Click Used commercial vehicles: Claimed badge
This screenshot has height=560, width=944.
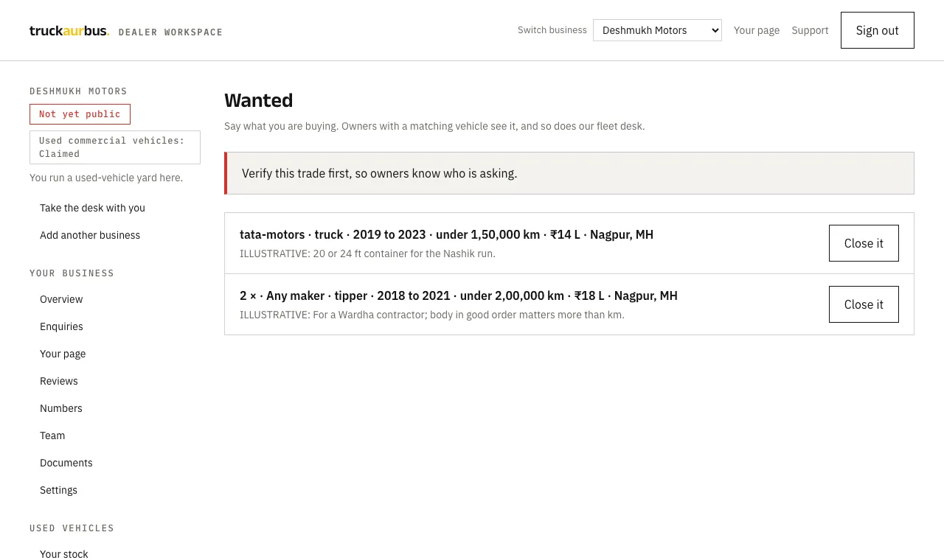click(115, 147)
